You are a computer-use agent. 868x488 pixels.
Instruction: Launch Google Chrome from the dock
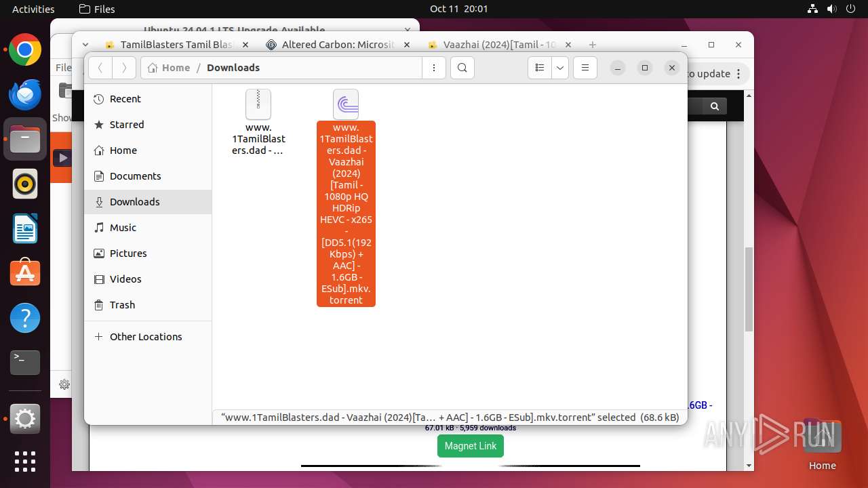coord(25,50)
